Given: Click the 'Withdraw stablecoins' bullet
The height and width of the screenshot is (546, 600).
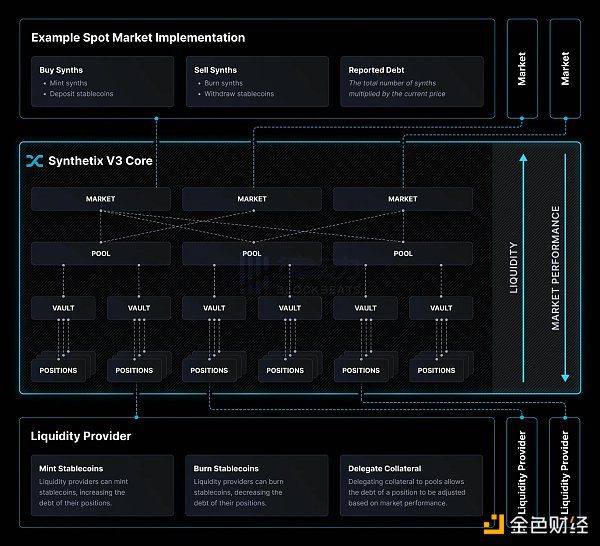Looking at the screenshot, I should click(239, 94).
